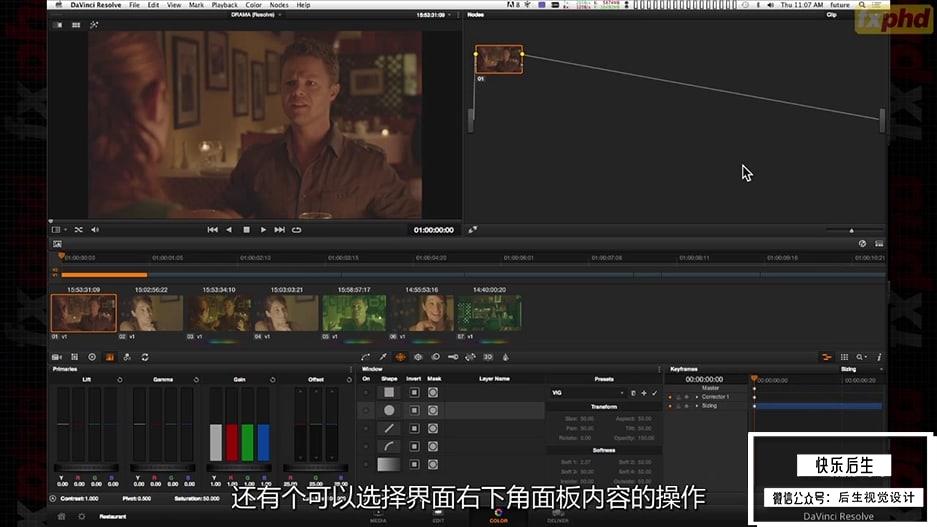
Task: Select the Power Window palette icon
Action: tap(400, 357)
